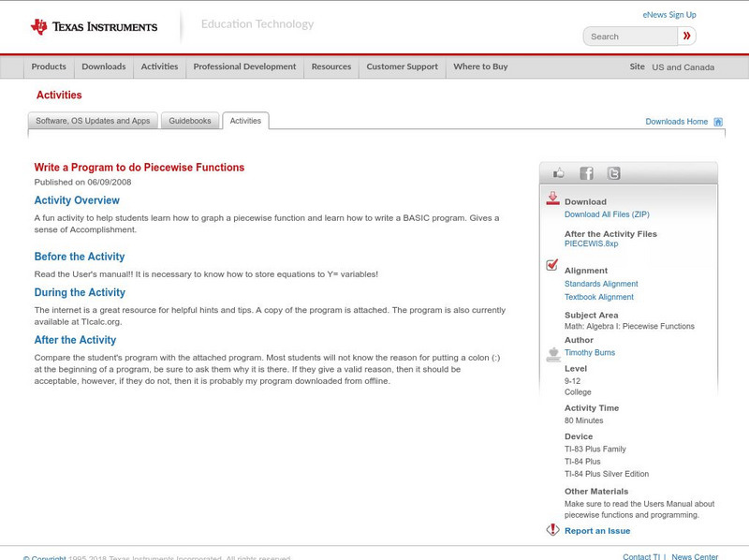Switch to Software, OS Updates and Apps tab
Image resolution: width=749 pixels, height=560 pixels.
[x=93, y=121]
